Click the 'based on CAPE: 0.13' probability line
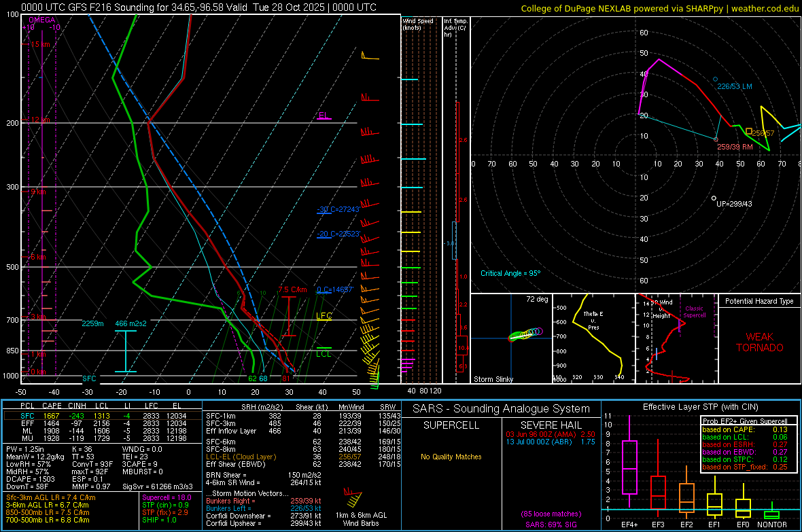 (745, 429)
